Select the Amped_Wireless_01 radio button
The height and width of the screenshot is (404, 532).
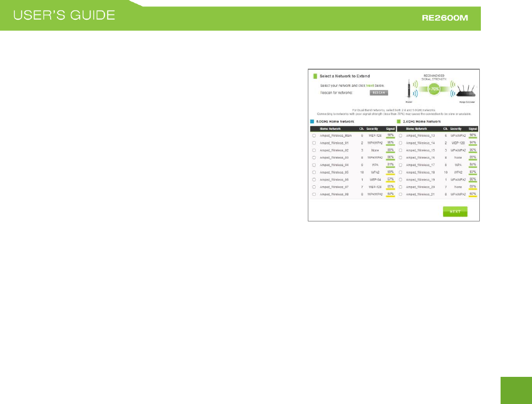(314, 143)
